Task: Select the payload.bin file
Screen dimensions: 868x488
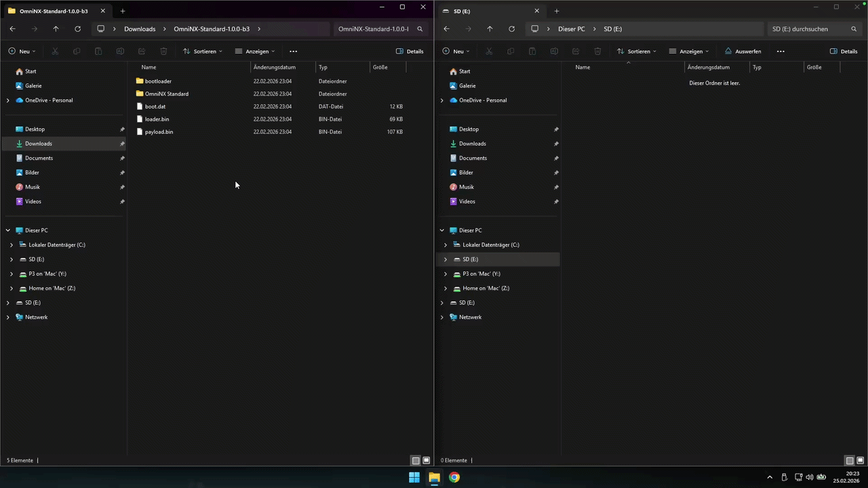Action: [159, 131]
